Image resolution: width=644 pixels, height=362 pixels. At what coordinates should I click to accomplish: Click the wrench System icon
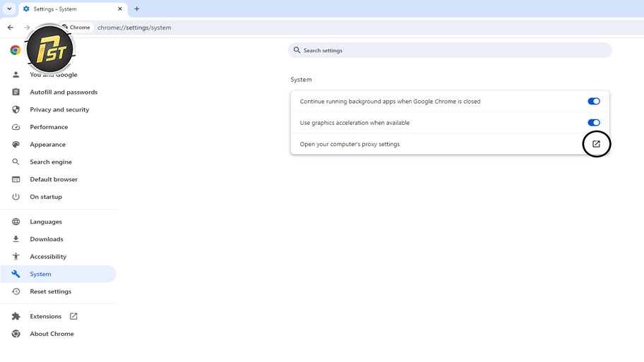click(x=16, y=274)
